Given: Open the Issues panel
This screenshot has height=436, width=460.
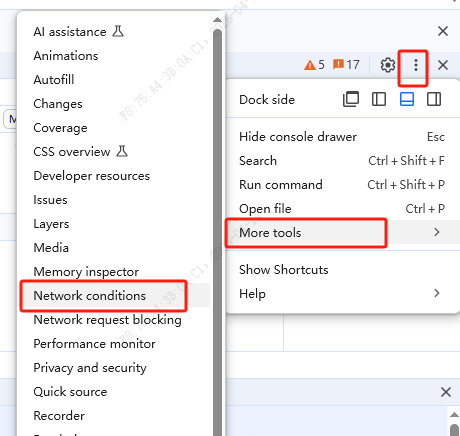Looking at the screenshot, I should pyautogui.click(x=114, y=200).
